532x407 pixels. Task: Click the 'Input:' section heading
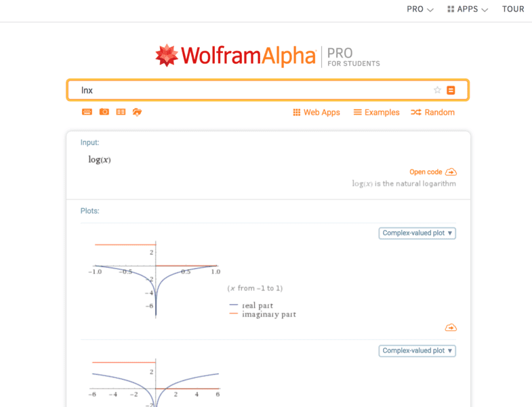(x=89, y=142)
